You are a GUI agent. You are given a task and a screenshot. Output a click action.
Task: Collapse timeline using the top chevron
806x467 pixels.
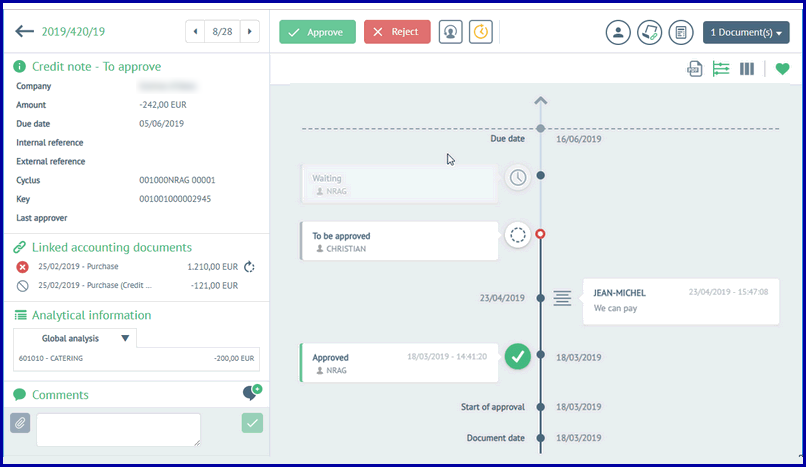coord(541,100)
